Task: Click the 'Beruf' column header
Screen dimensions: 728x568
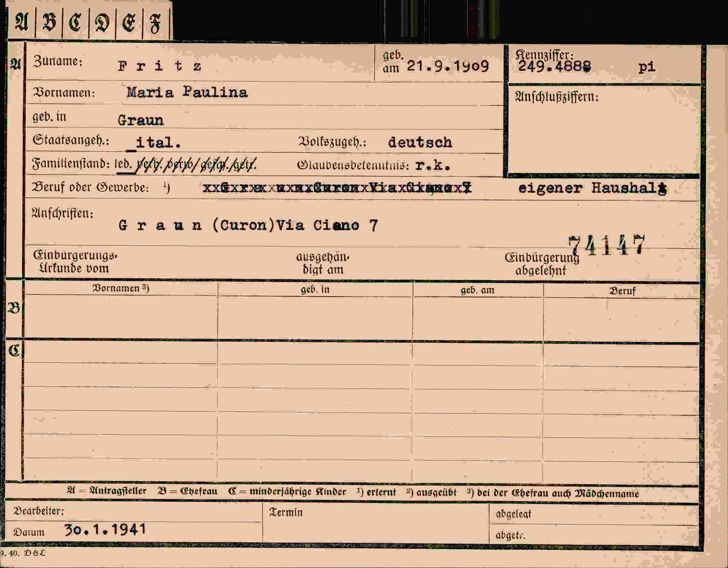Action: coord(622,291)
